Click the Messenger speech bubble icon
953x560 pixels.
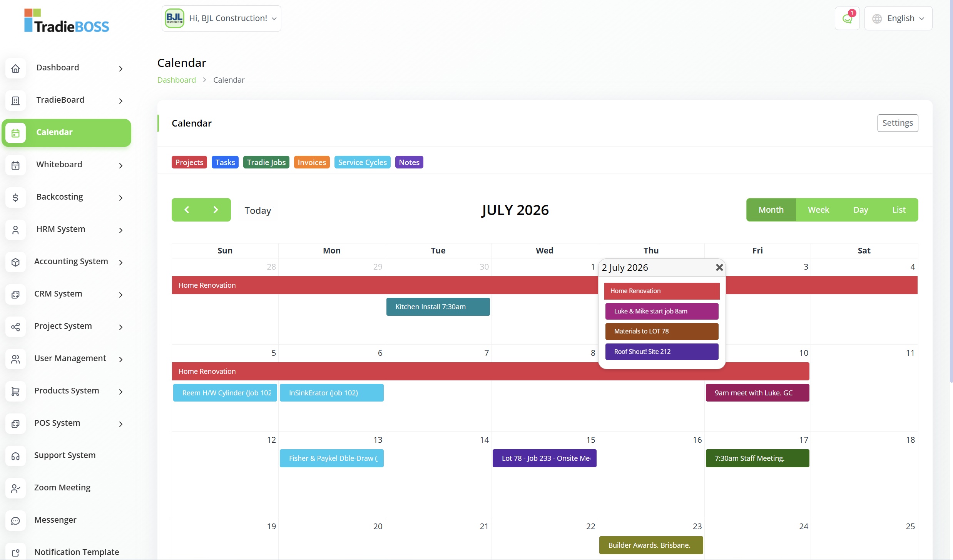(x=15, y=521)
